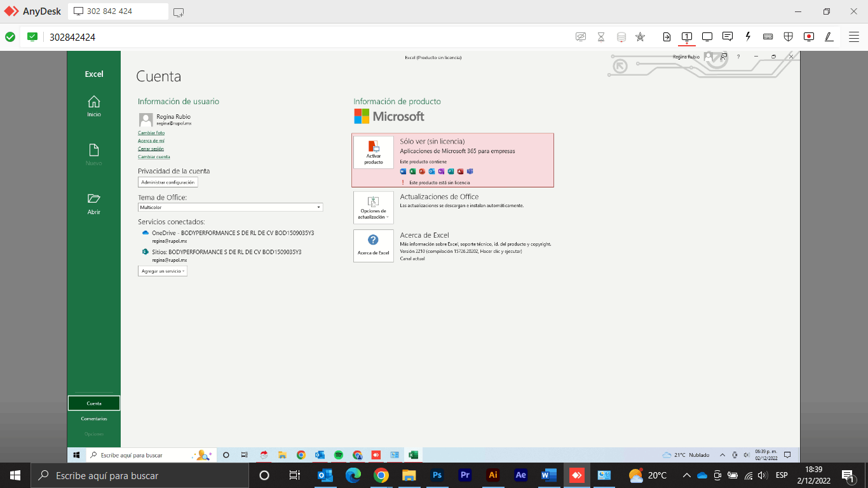Click the feedback person icon in Excel title bar
Screen dimensions: 868x488
724,57
